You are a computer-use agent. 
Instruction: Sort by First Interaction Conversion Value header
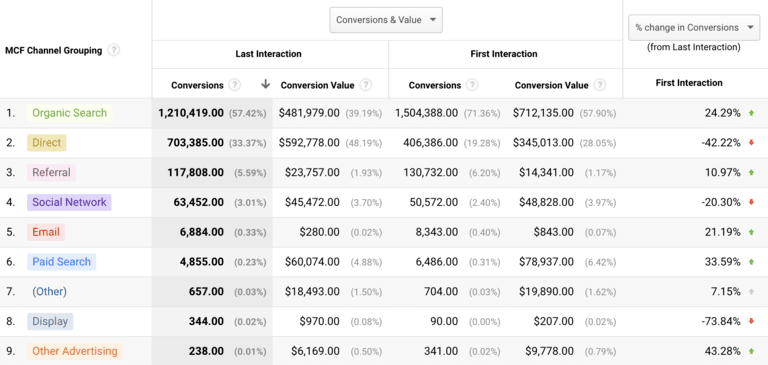[552, 85]
